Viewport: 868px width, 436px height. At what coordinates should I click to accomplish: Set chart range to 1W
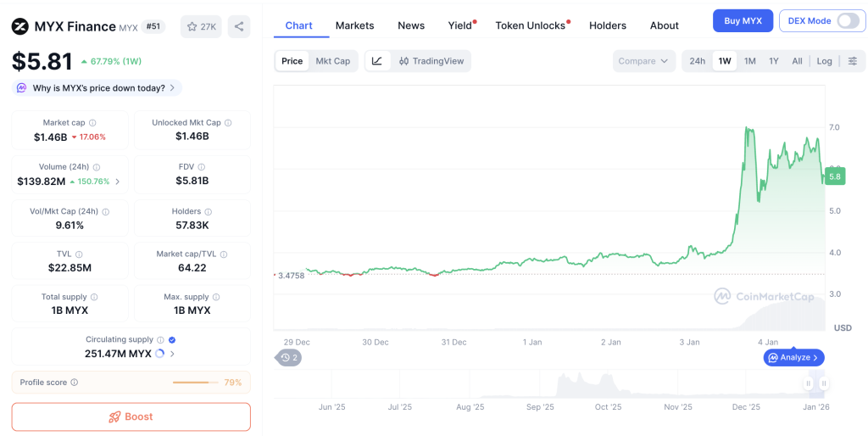(725, 61)
